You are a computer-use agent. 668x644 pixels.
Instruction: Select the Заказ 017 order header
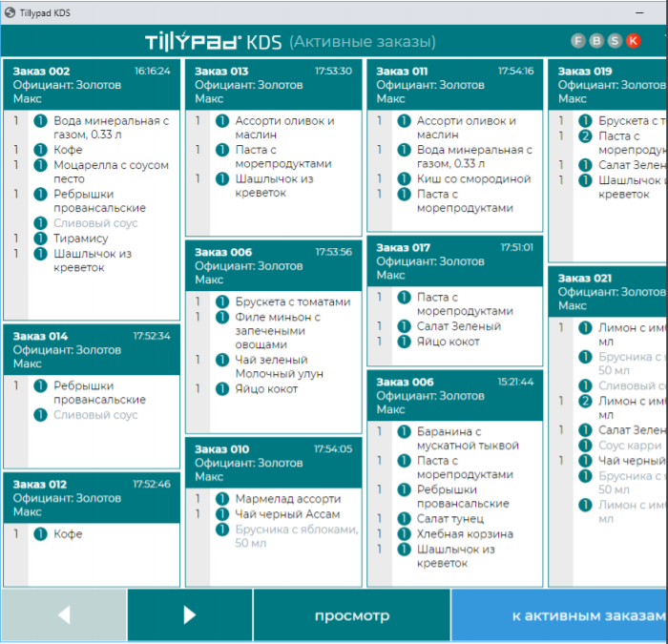pos(455,261)
